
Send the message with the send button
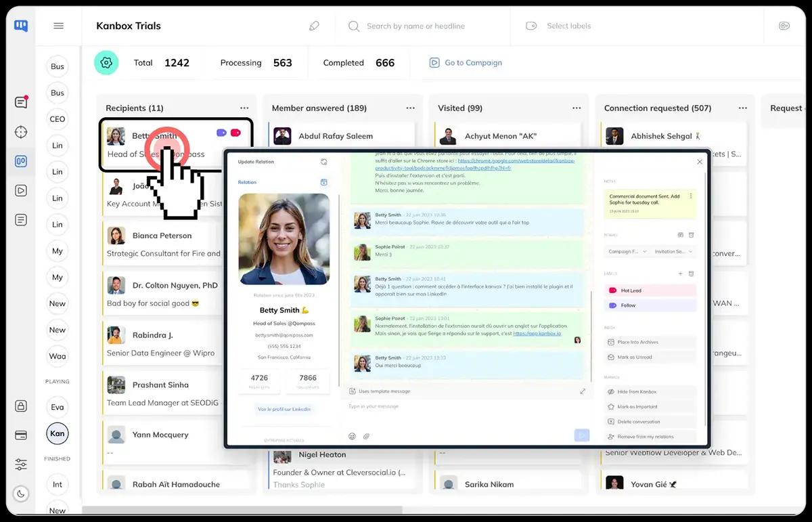tap(581, 435)
